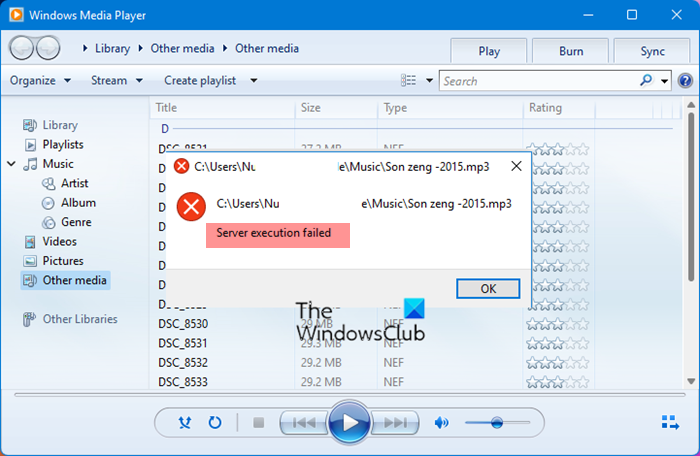
Task: Rate DSC_8530 using its stars
Action: [558, 324]
